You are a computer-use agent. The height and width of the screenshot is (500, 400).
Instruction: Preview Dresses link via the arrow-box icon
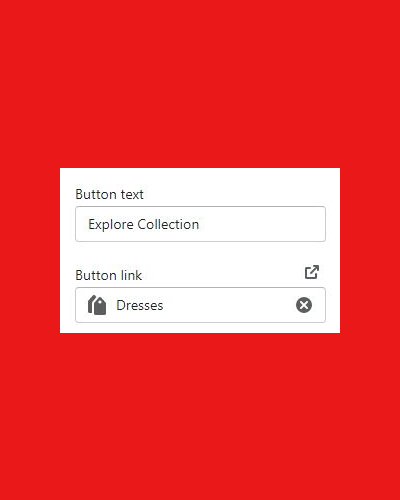coord(312,272)
